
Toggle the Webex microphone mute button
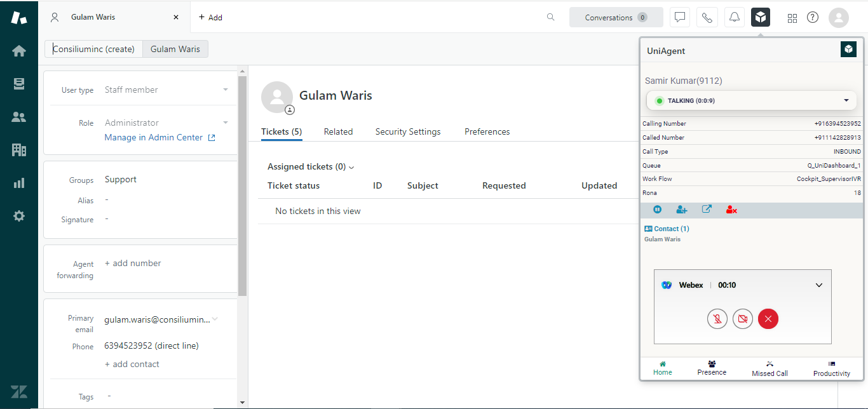pyautogui.click(x=717, y=319)
